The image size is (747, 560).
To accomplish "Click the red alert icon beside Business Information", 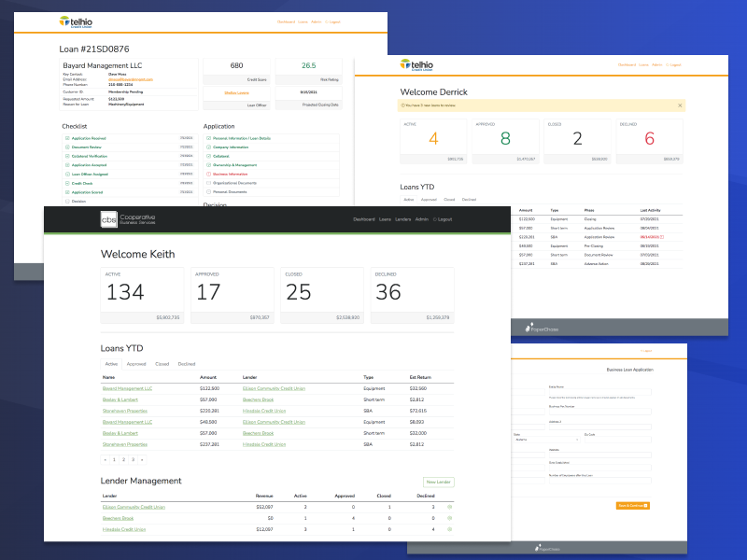I will pyautogui.click(x=208, y=174).
